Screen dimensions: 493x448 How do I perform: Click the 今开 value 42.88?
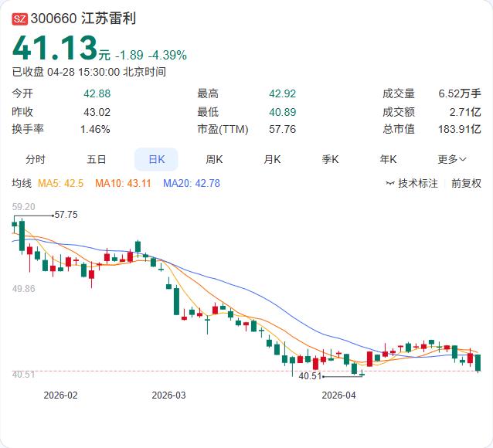(97, 93)
